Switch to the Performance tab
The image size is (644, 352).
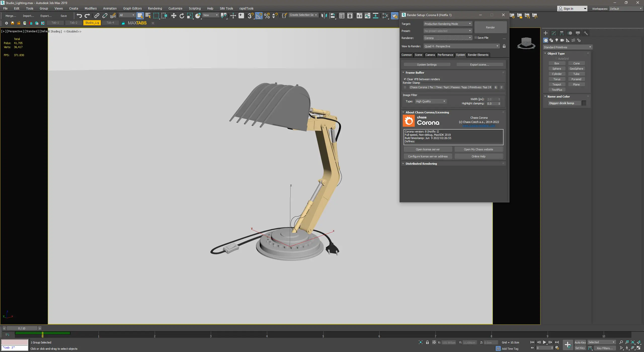coord(445,55)
